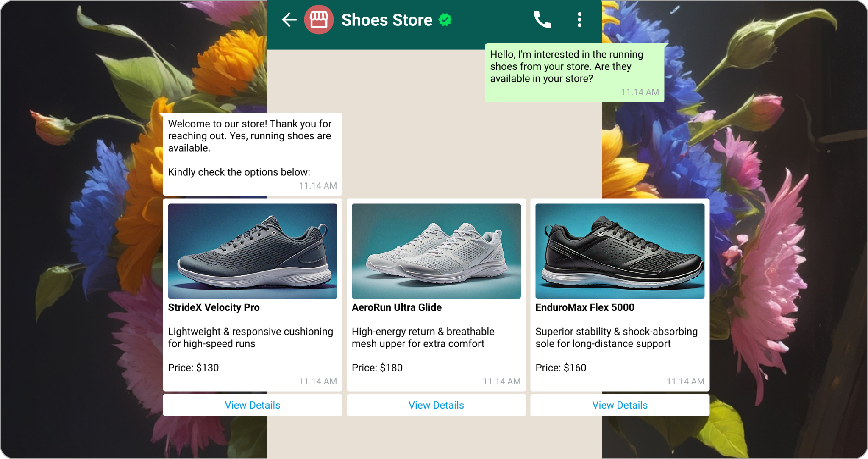Image resolution: width=868 pixels, height=459 pixels.
Task: Click the Shoes Store chat title
Action: click(x=387, y=20)
